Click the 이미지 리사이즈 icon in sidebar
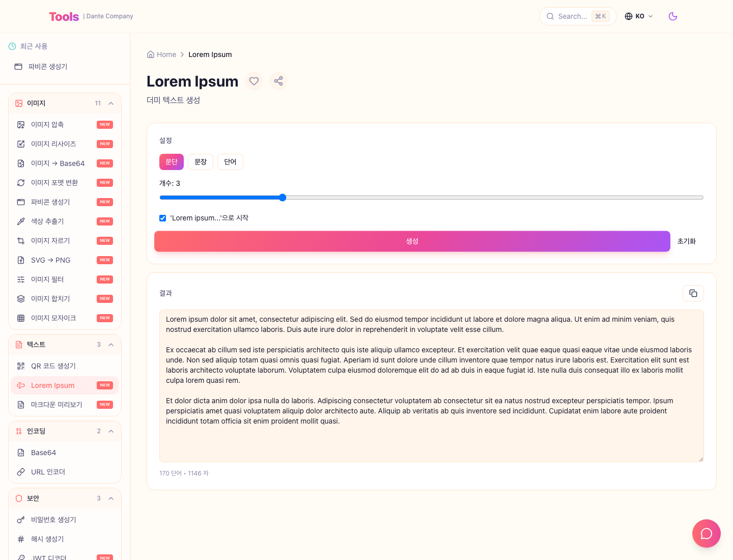Image resolution: width=733 pixels, height=560 pixels. coord(21,144)
